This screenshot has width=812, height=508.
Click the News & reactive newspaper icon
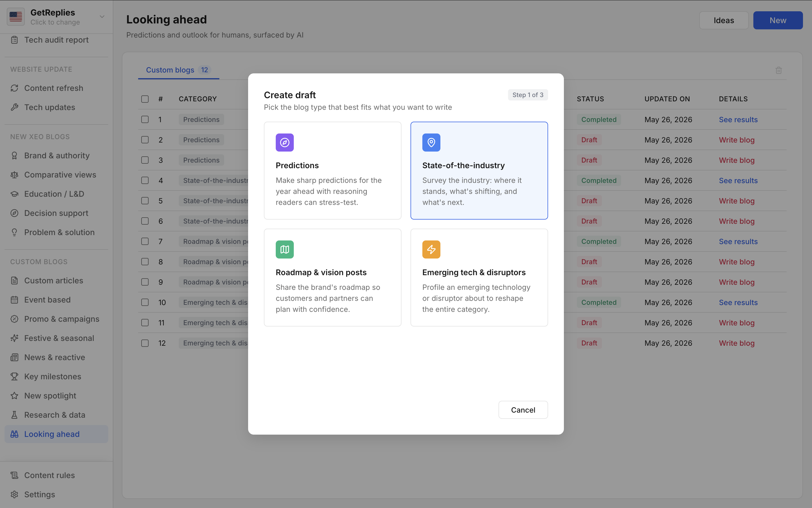pos(14,357)
